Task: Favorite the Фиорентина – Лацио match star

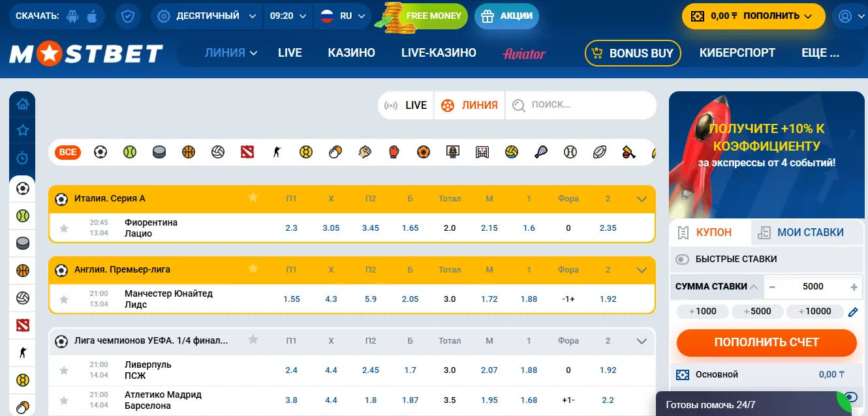Action: pos(64,228)
